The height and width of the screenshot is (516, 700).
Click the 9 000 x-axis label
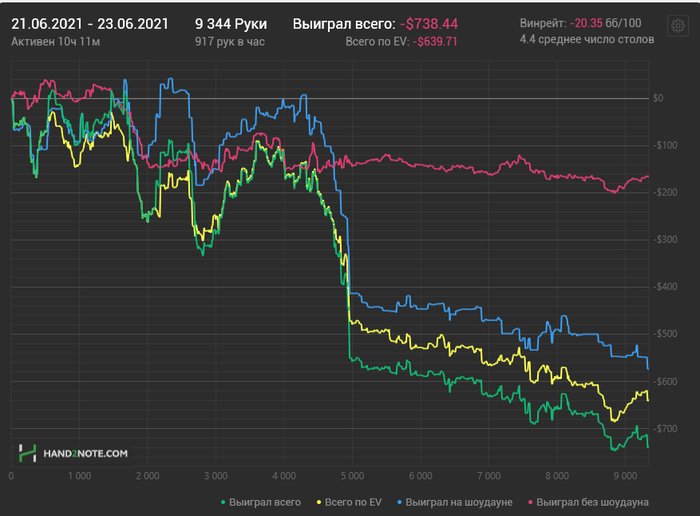pyautogui.click(x=625, y=476)
